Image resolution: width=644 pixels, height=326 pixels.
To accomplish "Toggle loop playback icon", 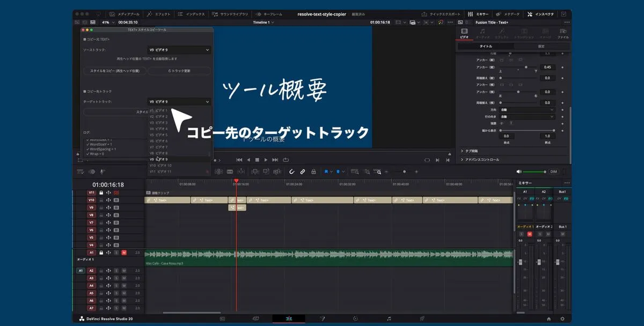I will [286, 160].
